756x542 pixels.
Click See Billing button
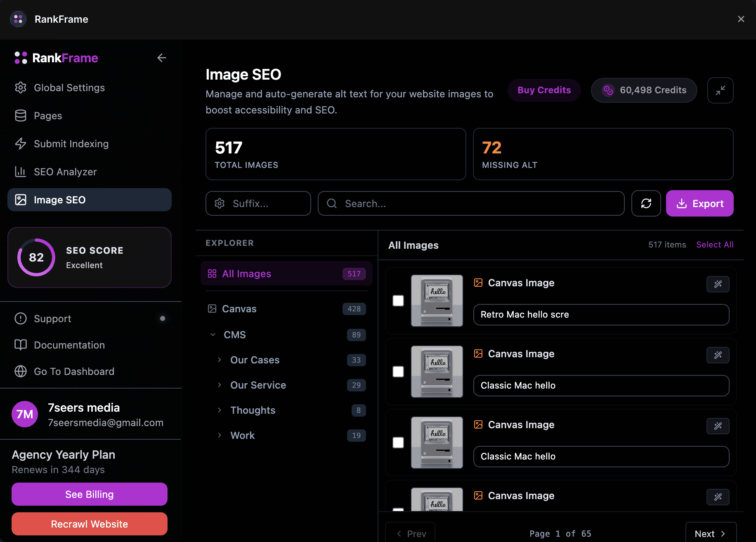point(90,494)
